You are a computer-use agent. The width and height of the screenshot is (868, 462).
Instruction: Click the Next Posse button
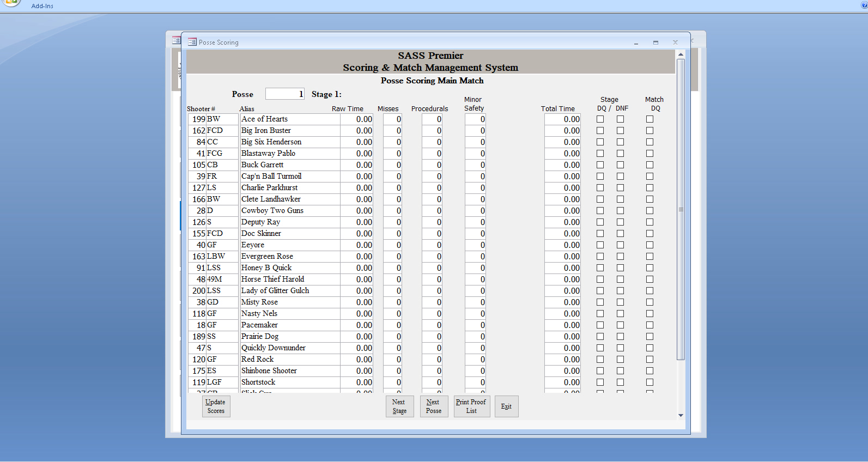click(x=434, y=406)
